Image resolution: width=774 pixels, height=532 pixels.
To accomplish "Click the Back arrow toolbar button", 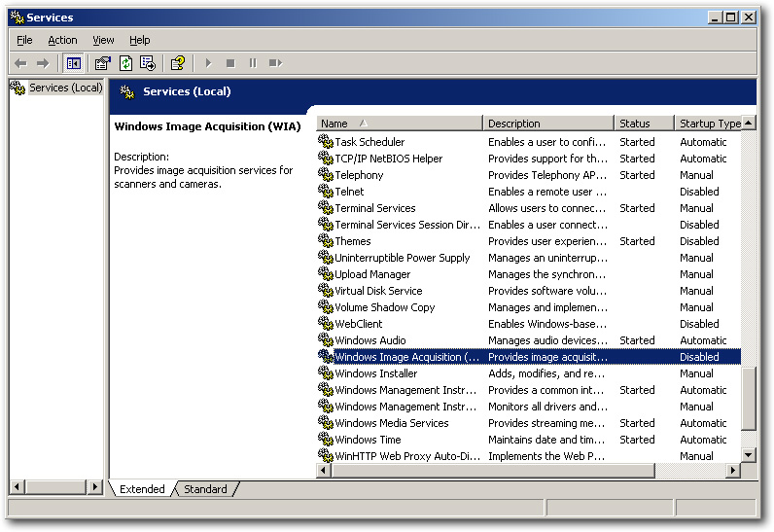I will 20,63.
